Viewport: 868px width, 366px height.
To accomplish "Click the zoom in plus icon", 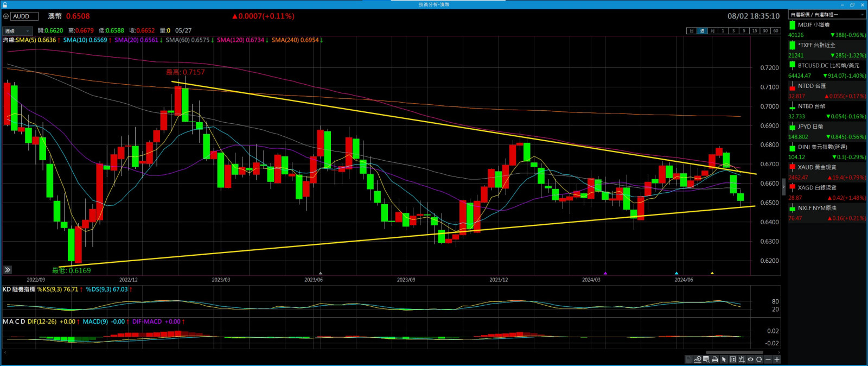I will [777, 359].
